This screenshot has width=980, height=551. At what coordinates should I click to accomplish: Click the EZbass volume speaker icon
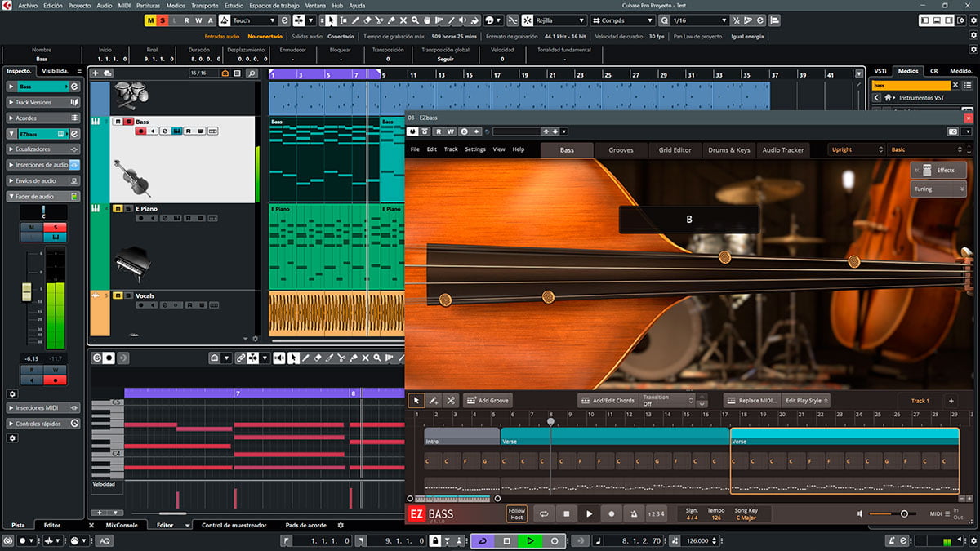pyautogui.click(x=861, y=514)
